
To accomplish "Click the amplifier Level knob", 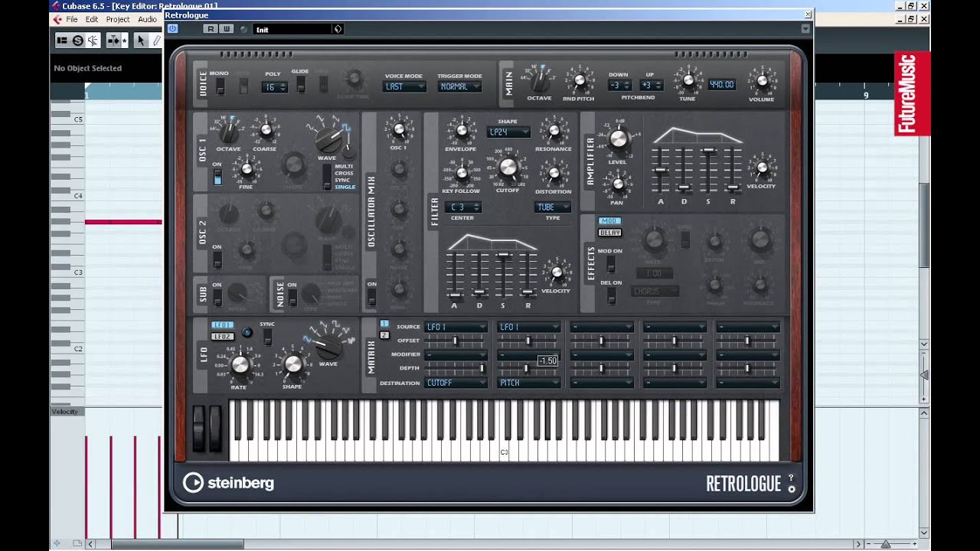I will coord(618,140).
